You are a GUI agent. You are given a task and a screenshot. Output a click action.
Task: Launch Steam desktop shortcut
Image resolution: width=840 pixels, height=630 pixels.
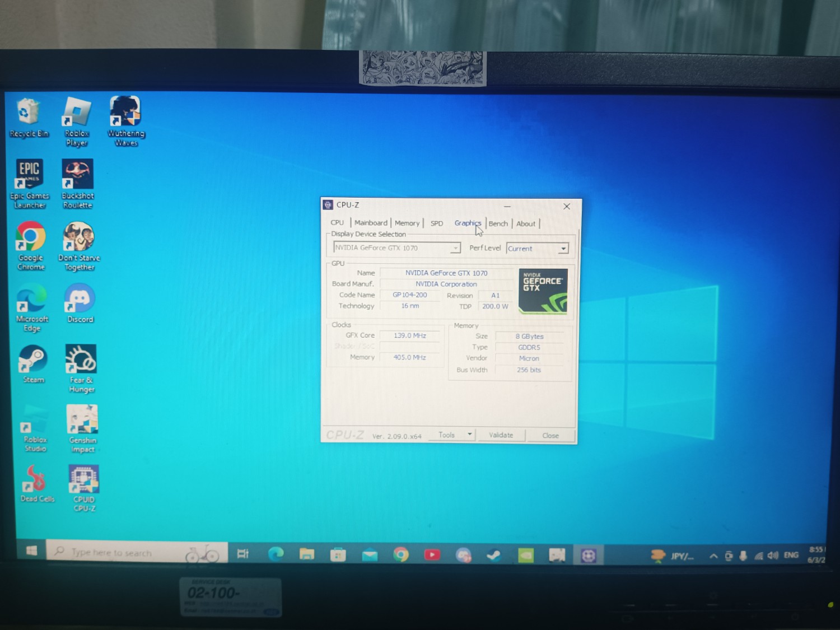[x=33, y=364]
